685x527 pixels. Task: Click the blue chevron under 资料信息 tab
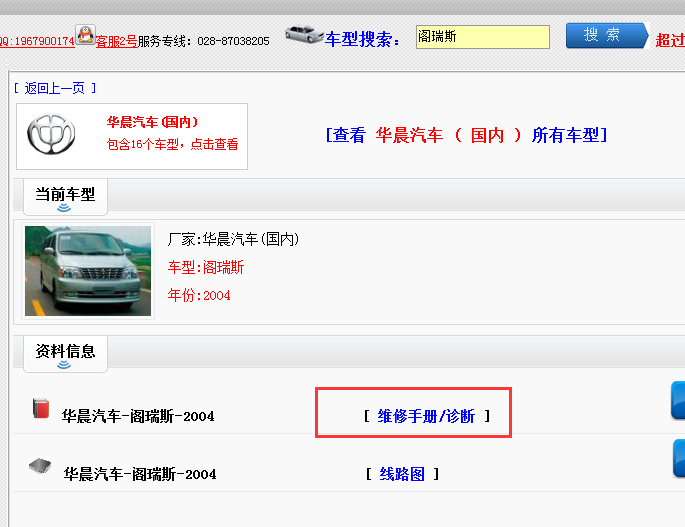tap(64, 364)
